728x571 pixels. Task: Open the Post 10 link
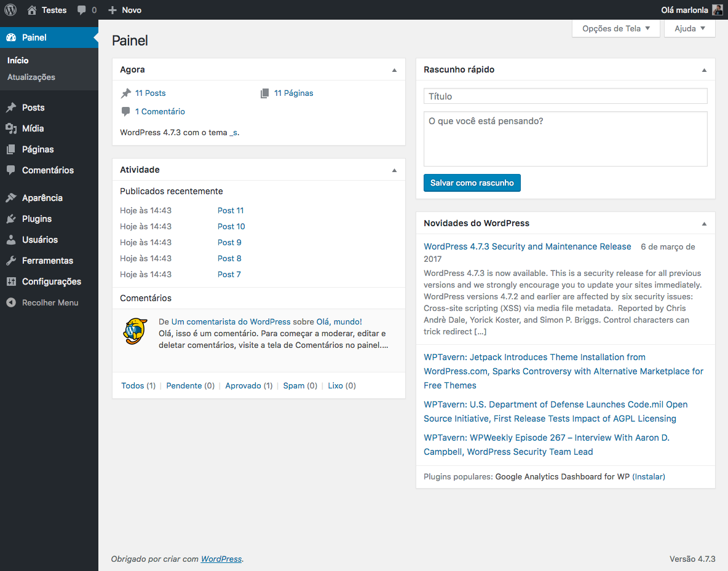[x=231, y=227]
